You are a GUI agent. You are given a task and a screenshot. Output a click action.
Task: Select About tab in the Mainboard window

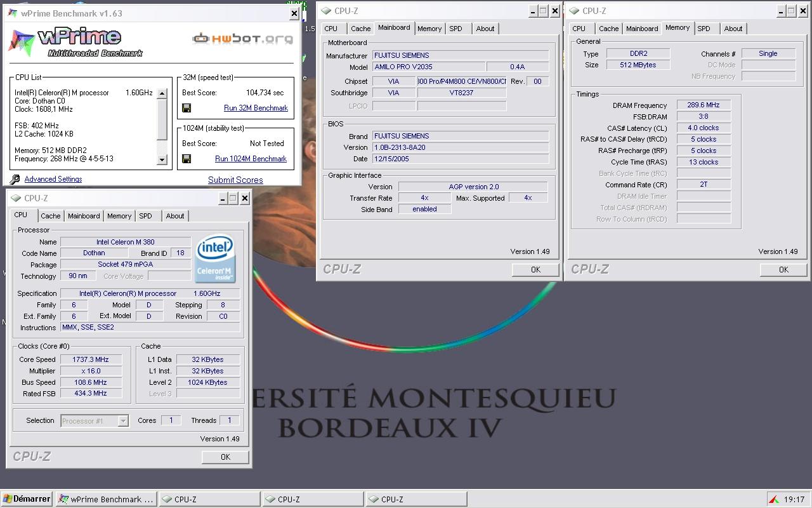485,29
